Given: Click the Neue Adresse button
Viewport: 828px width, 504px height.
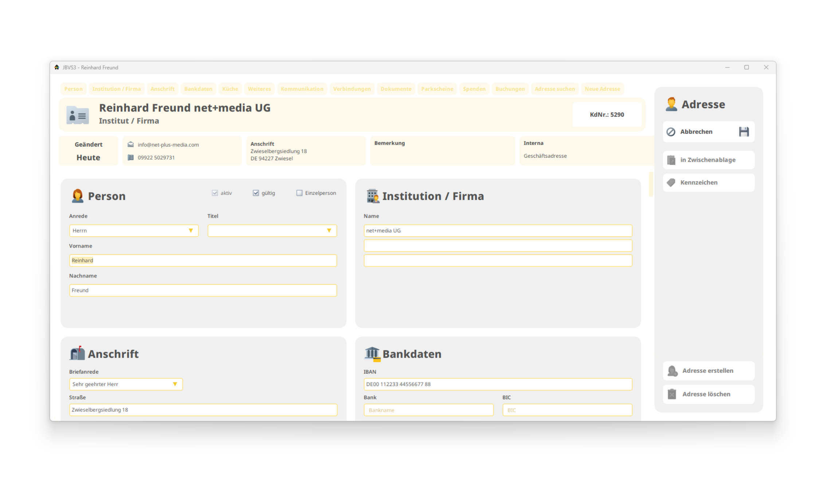Looking at the screenshot, I should 602,89.
